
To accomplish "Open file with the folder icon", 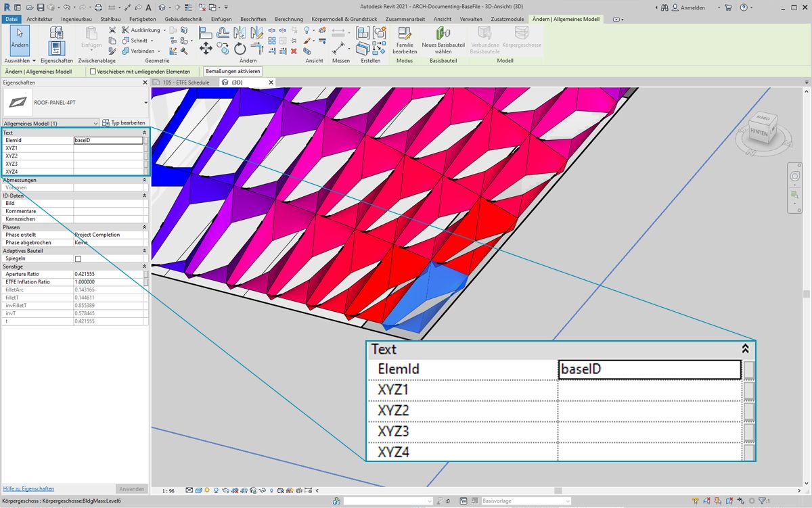I will tap(31, 7).
